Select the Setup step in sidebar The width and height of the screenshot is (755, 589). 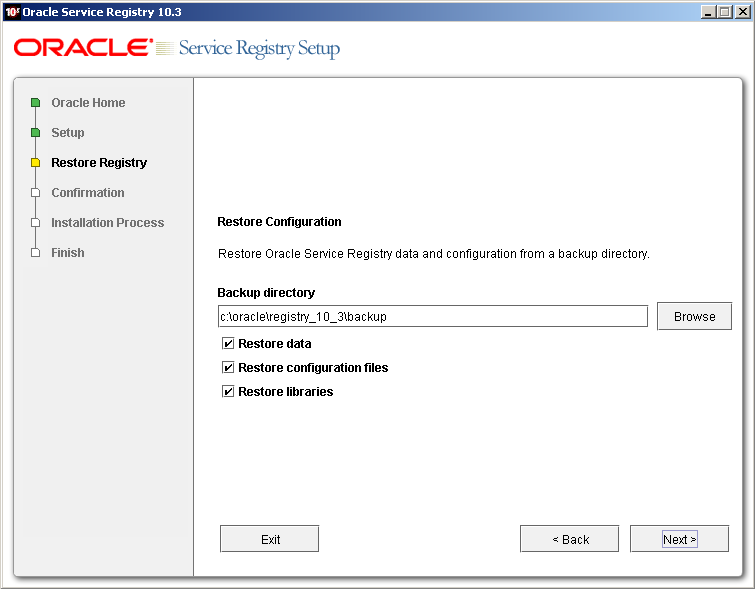(x=68, y=132)
